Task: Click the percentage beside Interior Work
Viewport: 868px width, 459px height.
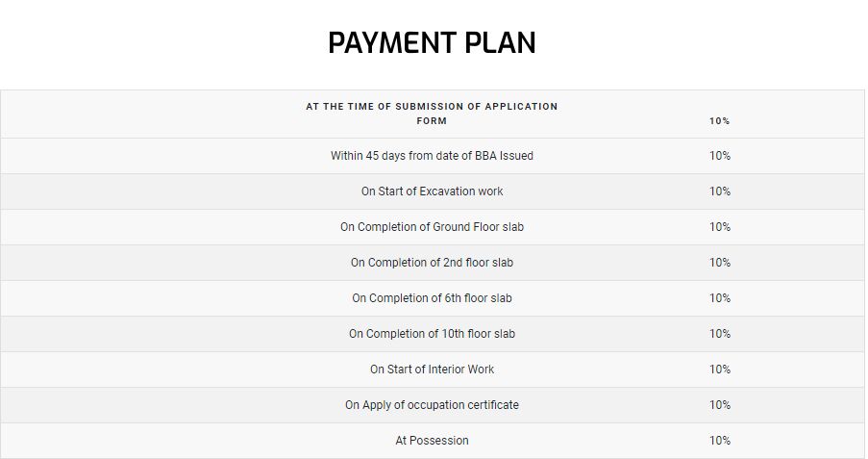Action: (x=720, y=370)
